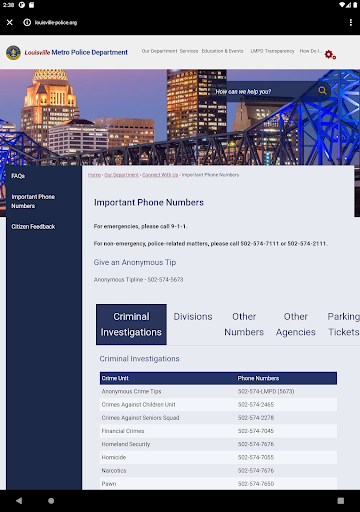Switch to the Other Agencies tab
This screenshot has width=360, height=512.
pyautogui.click(x=295, y=324)
